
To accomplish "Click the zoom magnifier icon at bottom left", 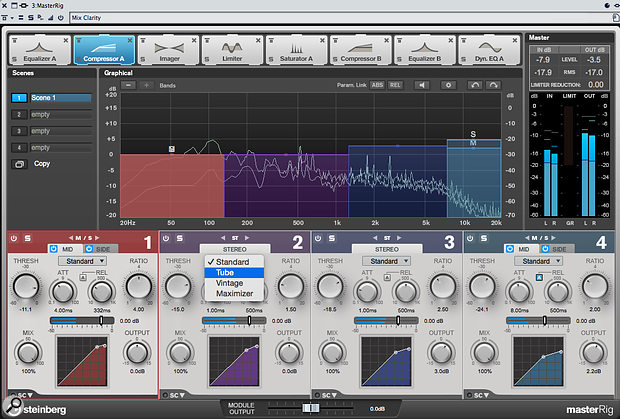I will [x=14, y=404].
